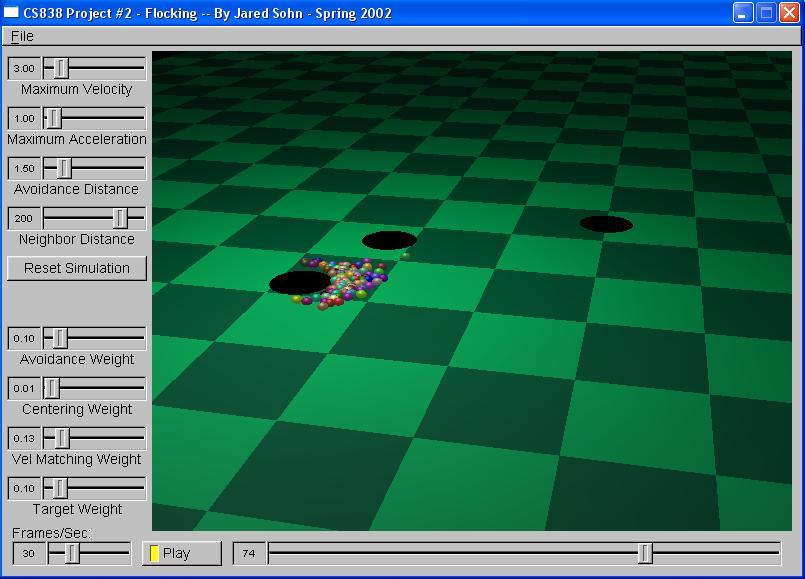The height and width of the screenshot is (579, 805).
Task: Click the Avoidance Distance slider handle
Action: point(64,168)
